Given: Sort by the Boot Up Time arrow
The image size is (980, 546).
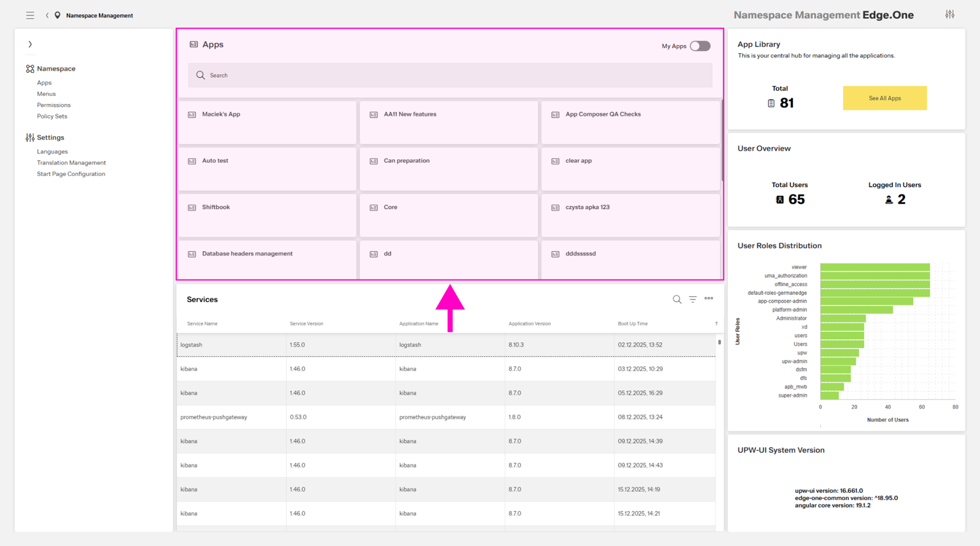Looking at the screenshot, I should tap(716, 324).
